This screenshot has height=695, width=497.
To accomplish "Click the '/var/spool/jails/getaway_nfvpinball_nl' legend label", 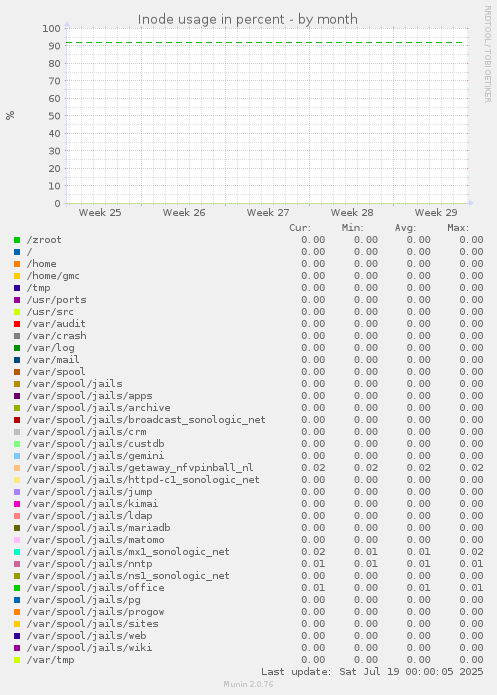I will click(x=140, y=467).
